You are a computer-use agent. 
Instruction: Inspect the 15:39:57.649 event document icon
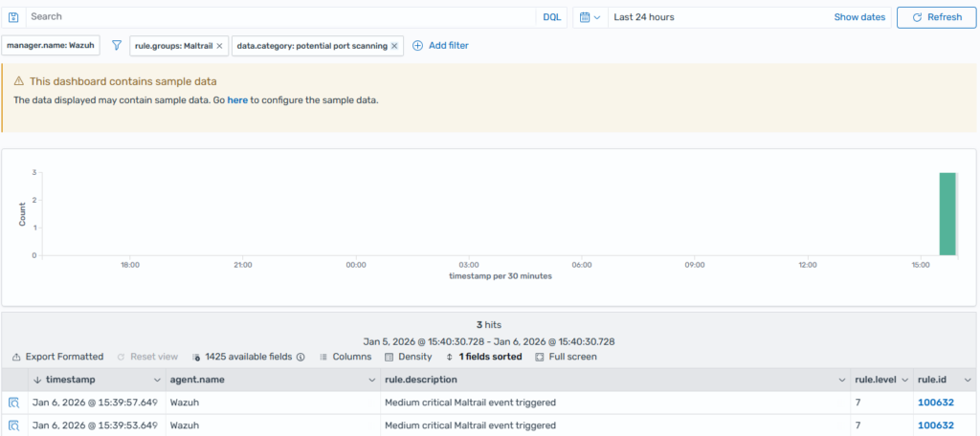pos(14,403)
